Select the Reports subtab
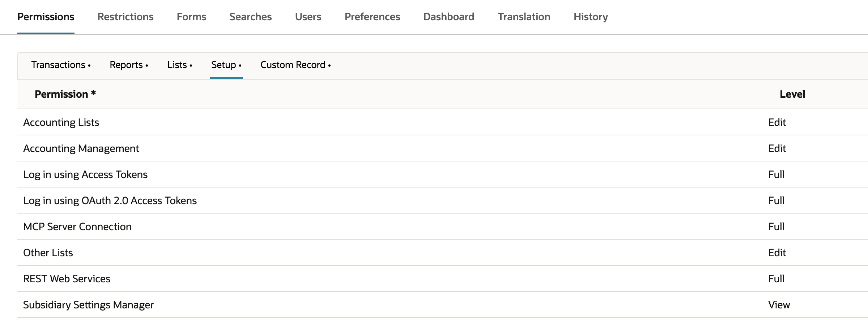Viewport: 868px width, 333px height. (x=129, y=65)
